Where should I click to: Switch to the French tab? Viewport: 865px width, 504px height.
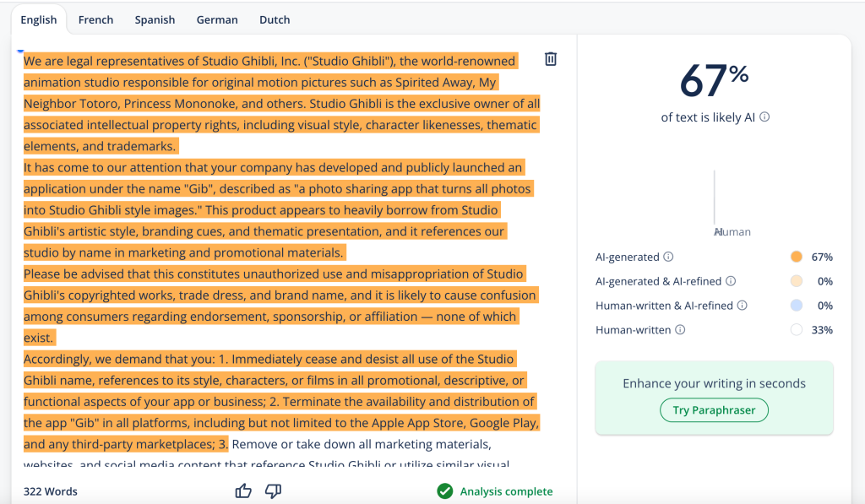point(95,19)
